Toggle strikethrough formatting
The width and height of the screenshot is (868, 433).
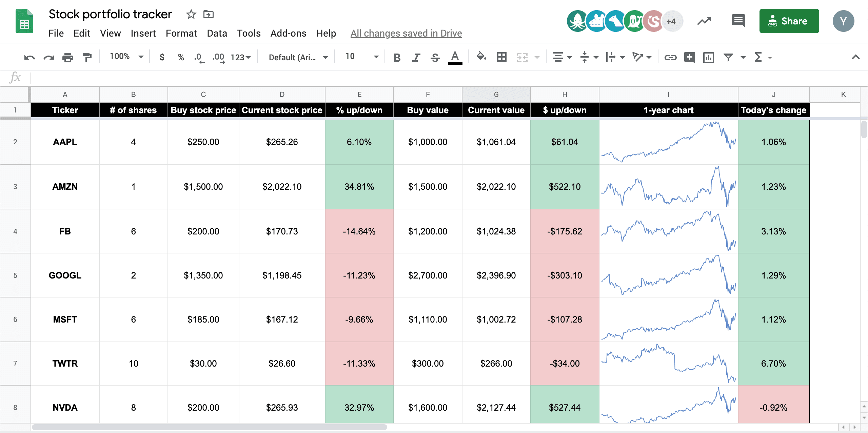pyautogui.click(x=435, y=58)
